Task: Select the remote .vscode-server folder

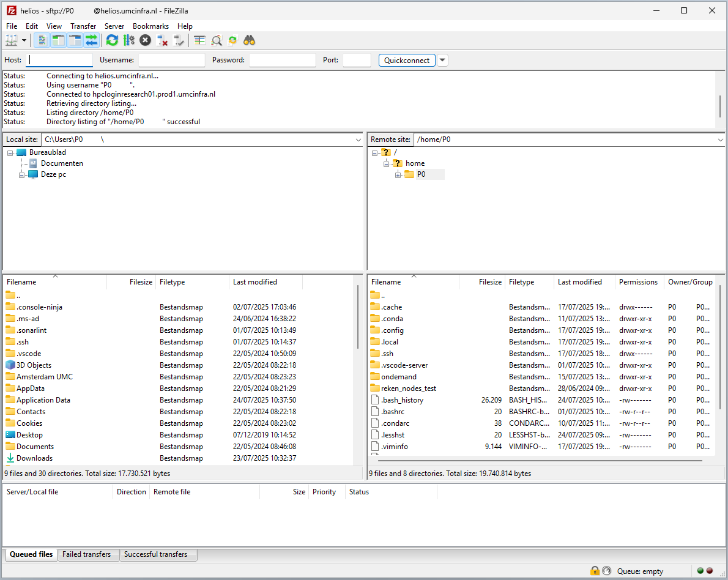Action: point(404,365)
